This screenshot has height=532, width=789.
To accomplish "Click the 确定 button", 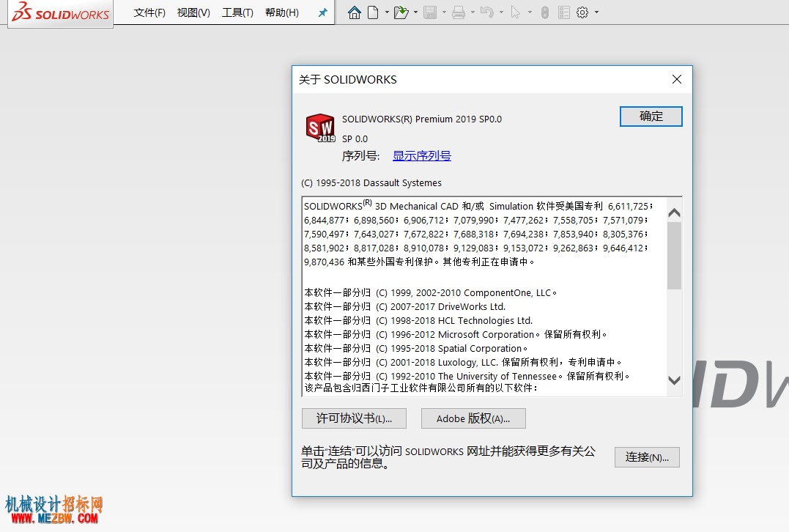I will pos(651,117).
